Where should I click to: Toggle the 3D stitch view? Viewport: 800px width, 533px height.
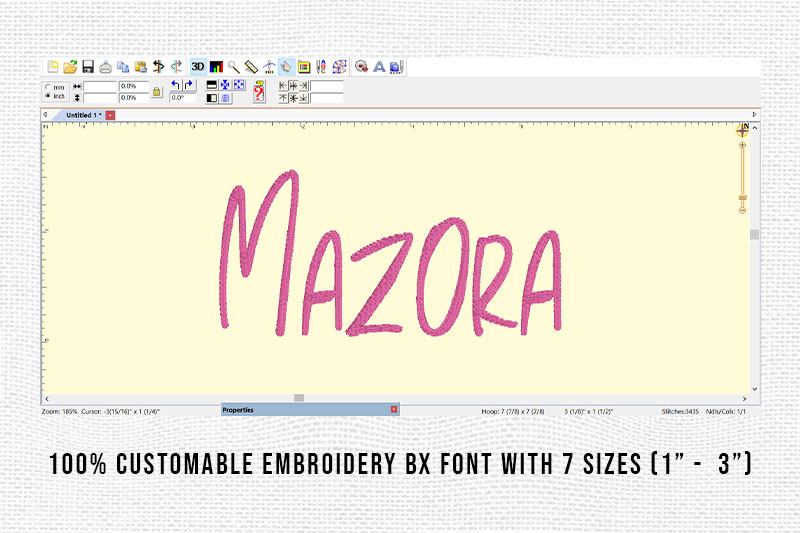198,67
